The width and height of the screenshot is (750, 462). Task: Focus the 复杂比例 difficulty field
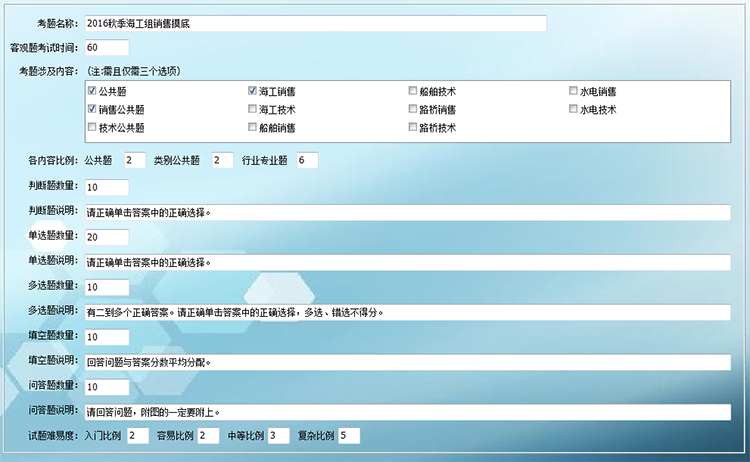[x=349, y=436]
